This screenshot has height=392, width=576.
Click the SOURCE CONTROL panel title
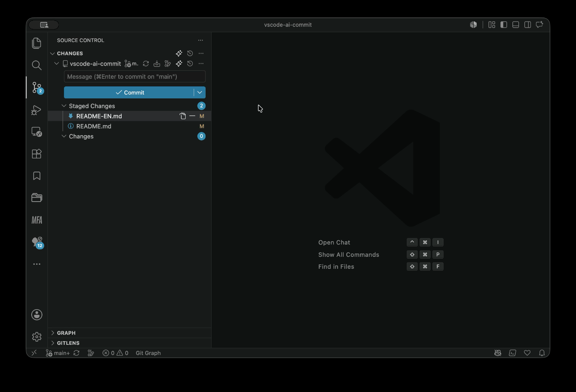80,40
